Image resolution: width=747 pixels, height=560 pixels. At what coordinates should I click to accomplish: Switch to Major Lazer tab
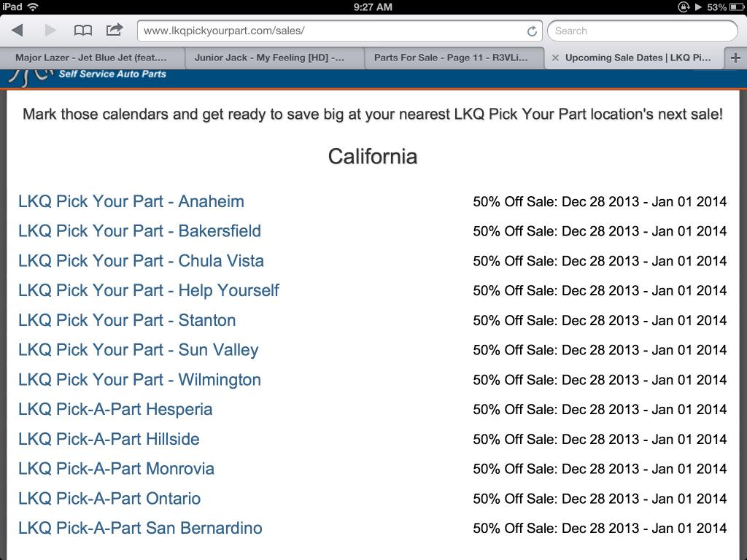point(90,58)
